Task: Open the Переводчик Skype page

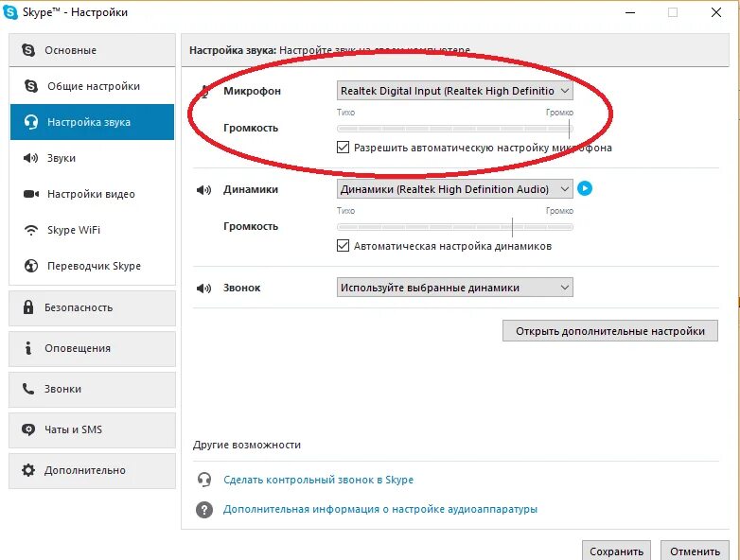Action: pyautogui.click(x=92, y=266)
